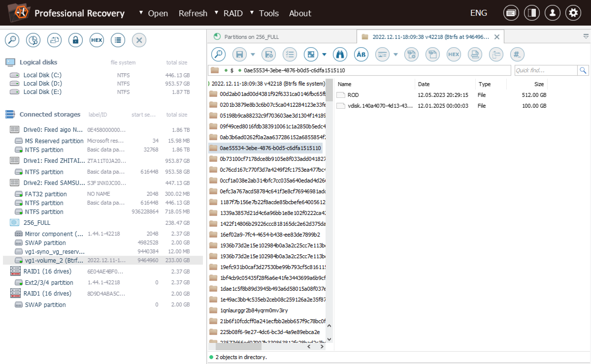Viewport: 591px width, 364px height.
Task: Click the scan storage magnifier icon in left toolbar
Action: click(12, 40)
